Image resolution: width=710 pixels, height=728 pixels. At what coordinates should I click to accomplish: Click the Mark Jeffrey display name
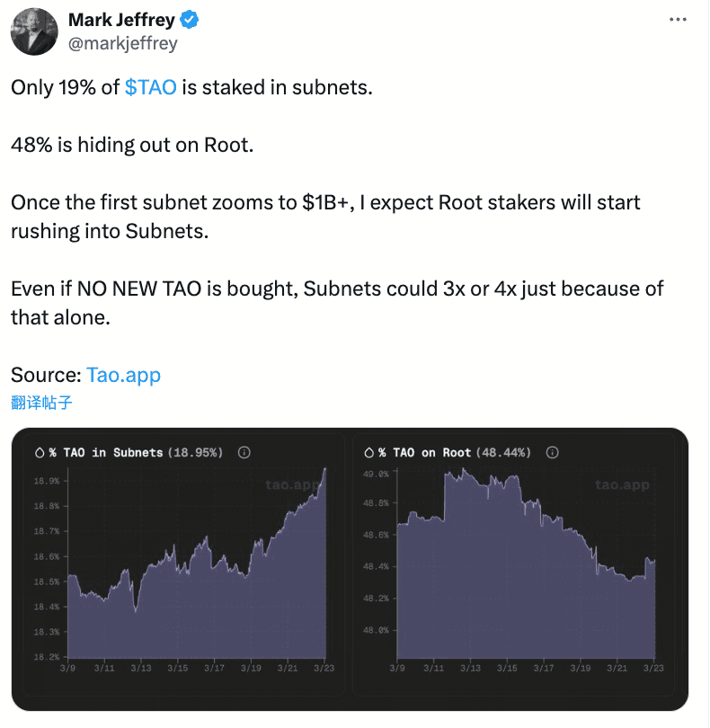coord(121,19)
